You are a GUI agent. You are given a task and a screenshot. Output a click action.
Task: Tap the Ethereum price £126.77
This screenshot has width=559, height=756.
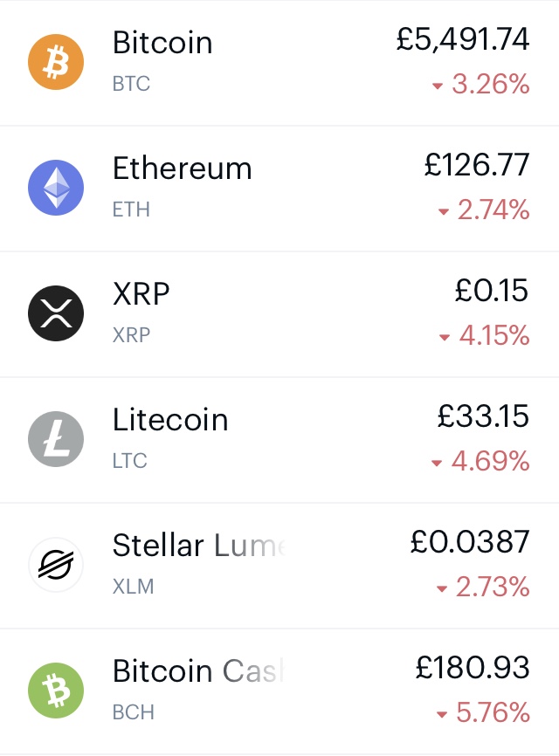point(477,165)
